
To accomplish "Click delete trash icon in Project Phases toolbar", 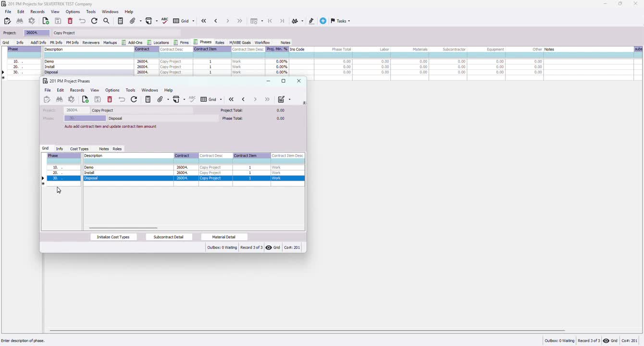I will (110, 99).
